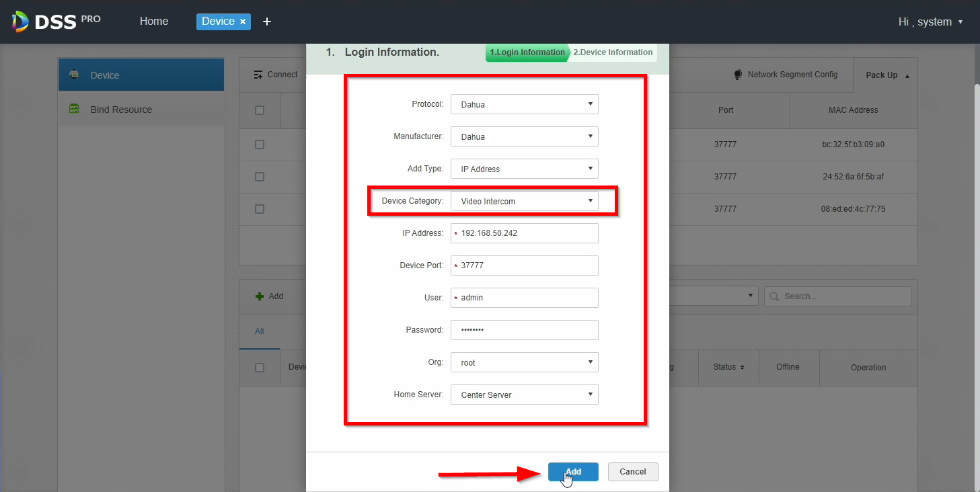
Task: Check the row with MAC 08:ed:ed:4c:77:75
Action: click(260, 209)
